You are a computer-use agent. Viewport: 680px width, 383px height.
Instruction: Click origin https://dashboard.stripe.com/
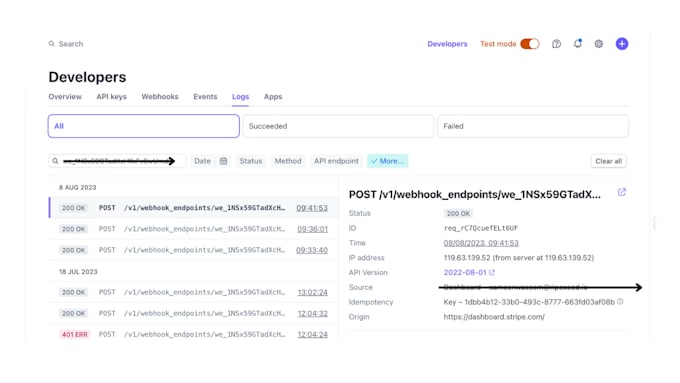pyautogui.click(x=494, y=317)
